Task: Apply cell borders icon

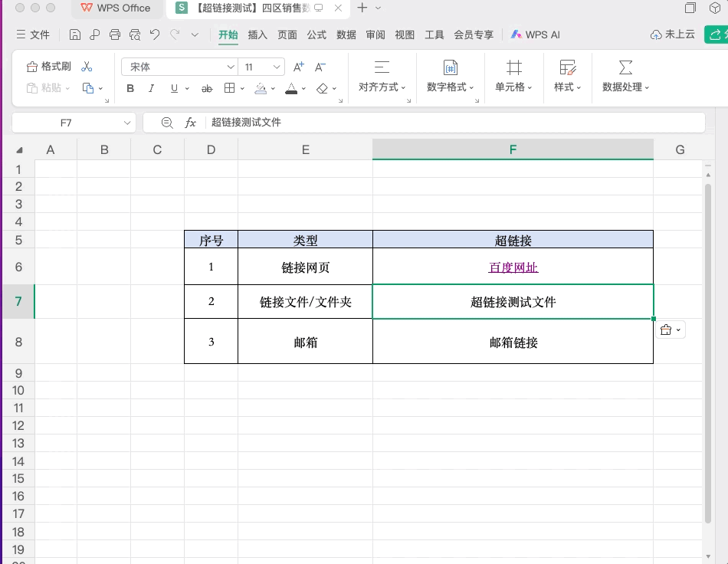Action: [x=229, y=88]
